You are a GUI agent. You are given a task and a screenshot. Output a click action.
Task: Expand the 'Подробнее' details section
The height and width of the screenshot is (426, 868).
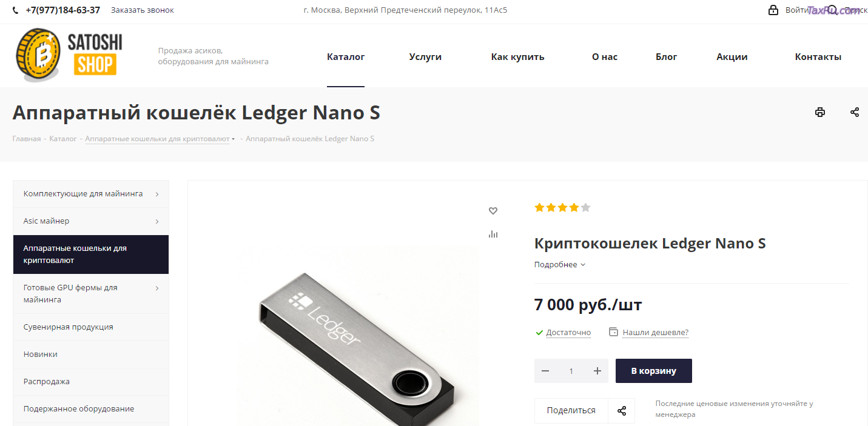coord(559,264)
